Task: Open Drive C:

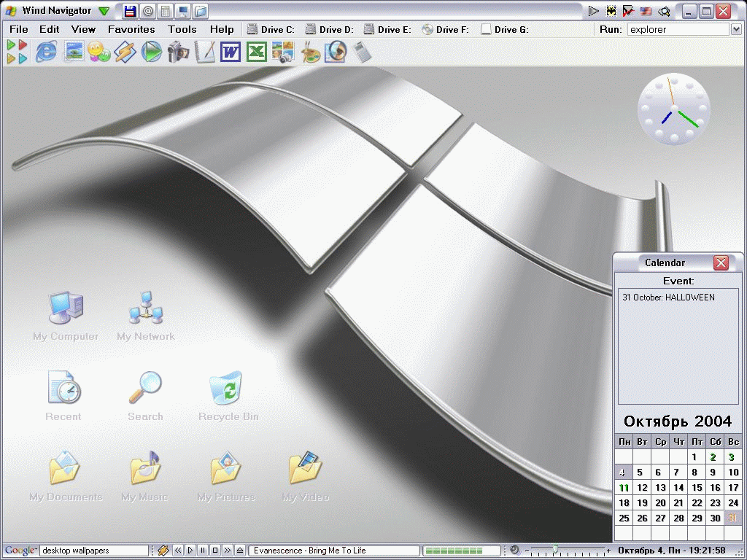Action: (x=271, y=29)
